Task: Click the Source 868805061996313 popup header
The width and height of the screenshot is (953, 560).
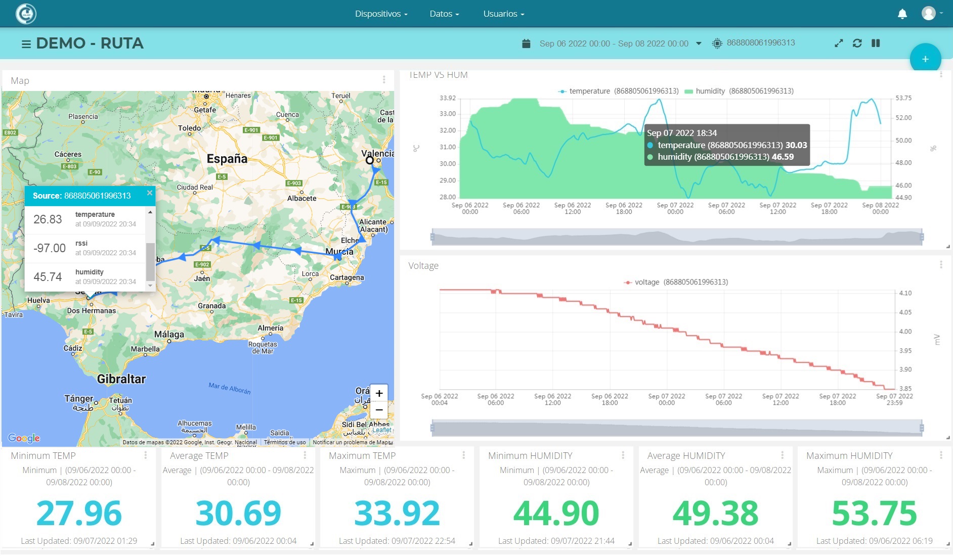Action: [x=90, y=196]
